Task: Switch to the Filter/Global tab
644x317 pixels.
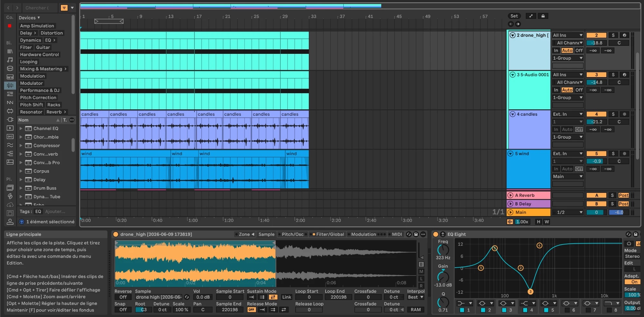Action: point(330,234)
